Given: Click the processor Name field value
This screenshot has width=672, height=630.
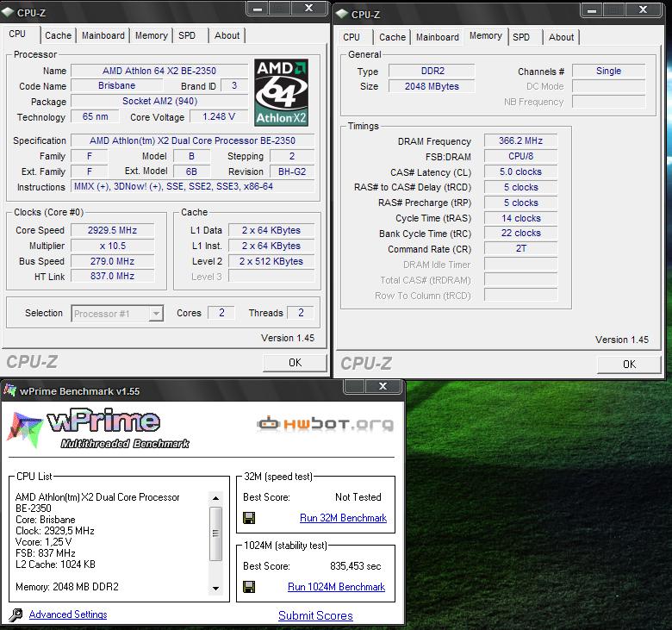Looking at the screenshot, I should [159, 71].
